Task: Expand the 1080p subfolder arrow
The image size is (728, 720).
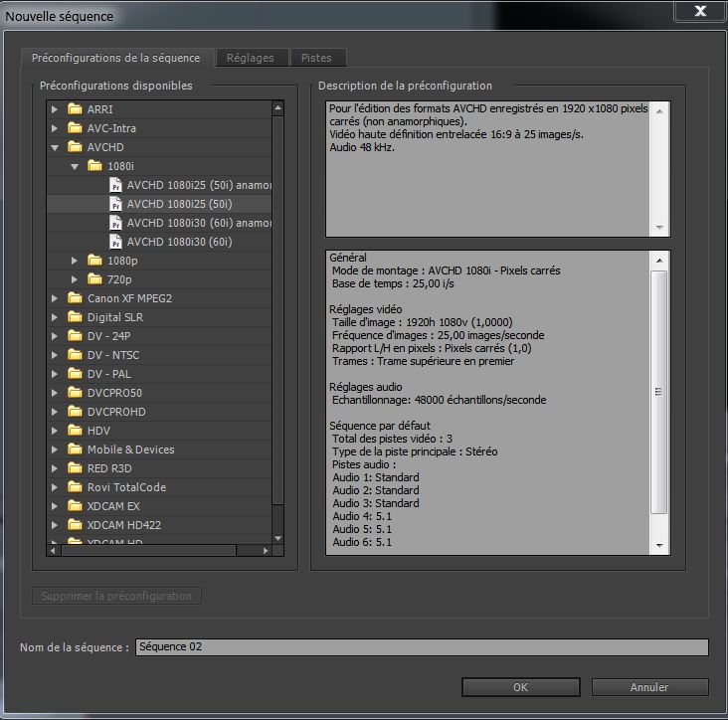Action: tap(75, 261)
